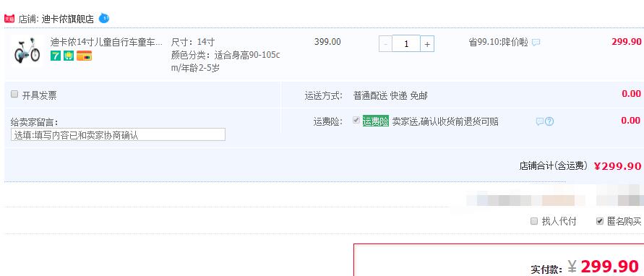Click the 省99.10:降价啦 discount text
Viewport: 644px width, 276px height.
pos(498,42)
